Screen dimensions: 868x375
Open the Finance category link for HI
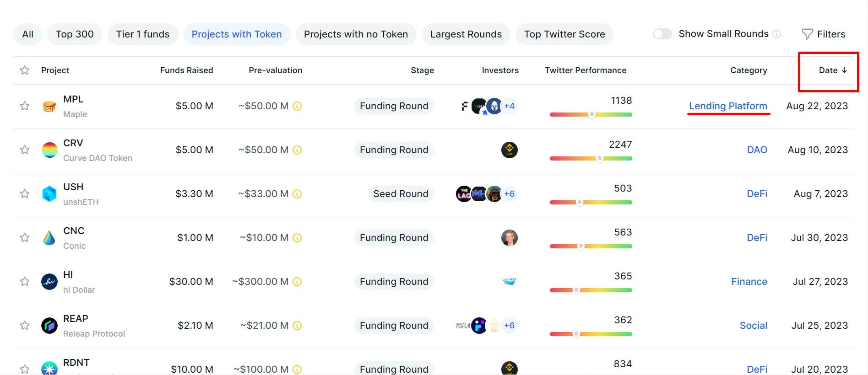tap(749, 282)
